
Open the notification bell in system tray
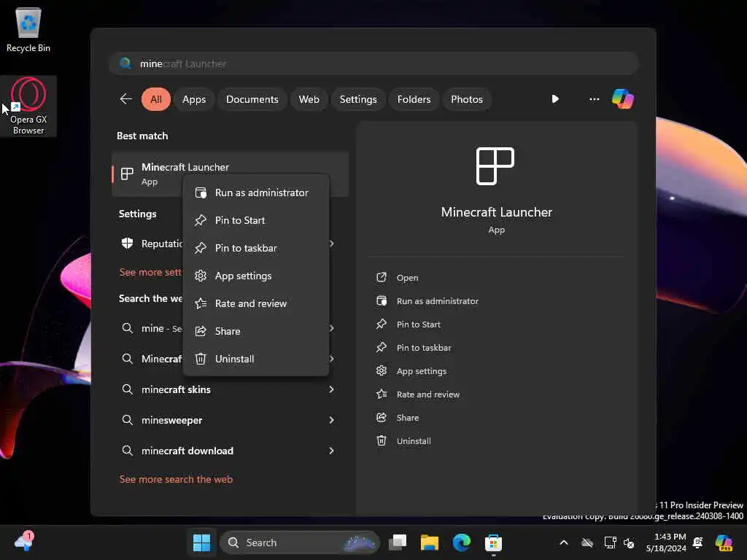coord(698,542)
